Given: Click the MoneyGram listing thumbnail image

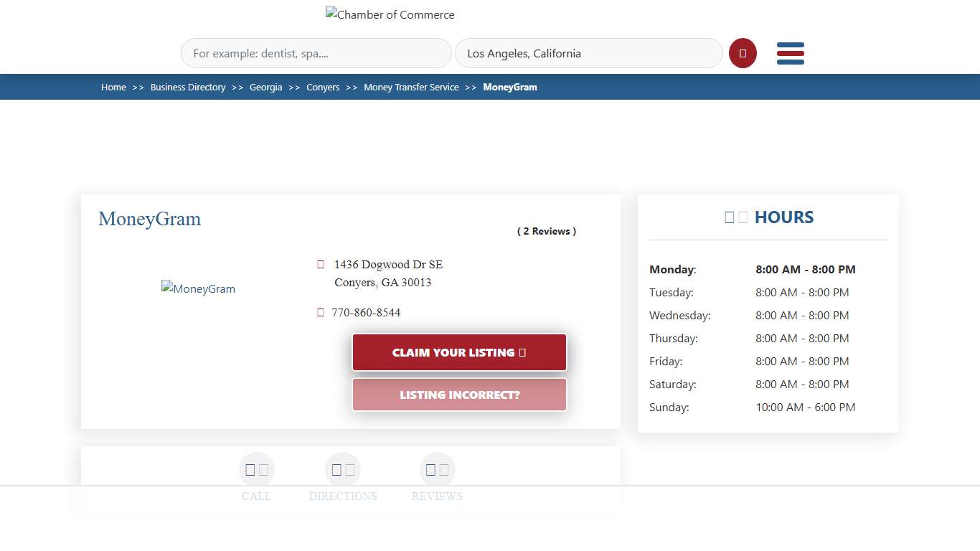Looking at the screenshot, I should click(x=198, y=288).
